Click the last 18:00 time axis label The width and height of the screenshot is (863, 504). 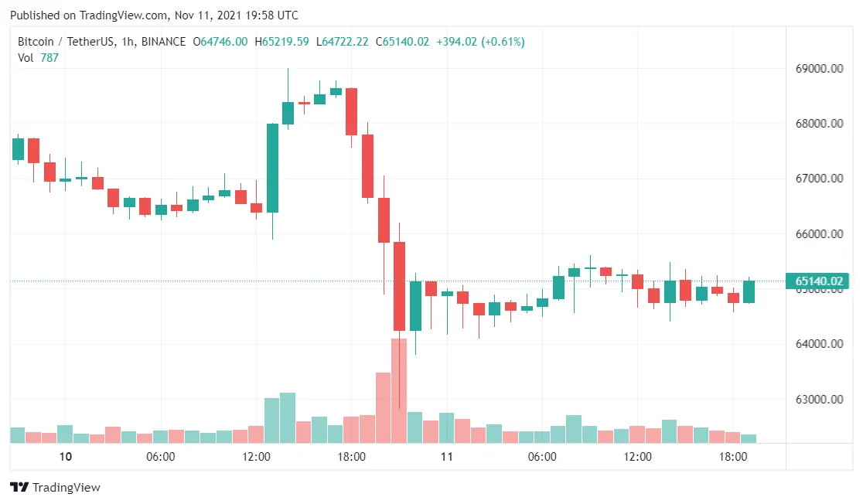[x=733, y=457]
